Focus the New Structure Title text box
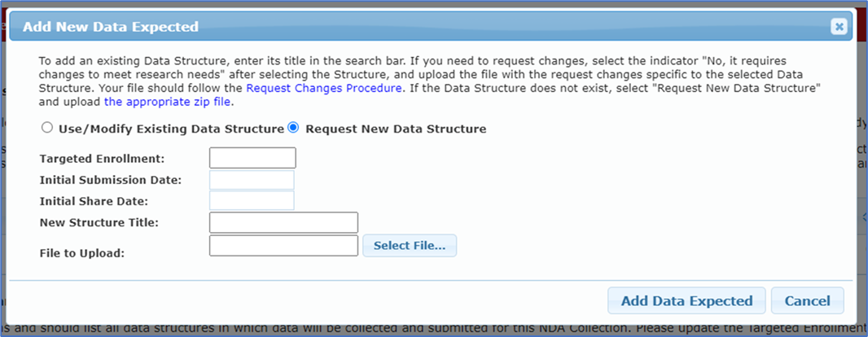The width and height of the screenshot is (868, 337). point(283,222)
